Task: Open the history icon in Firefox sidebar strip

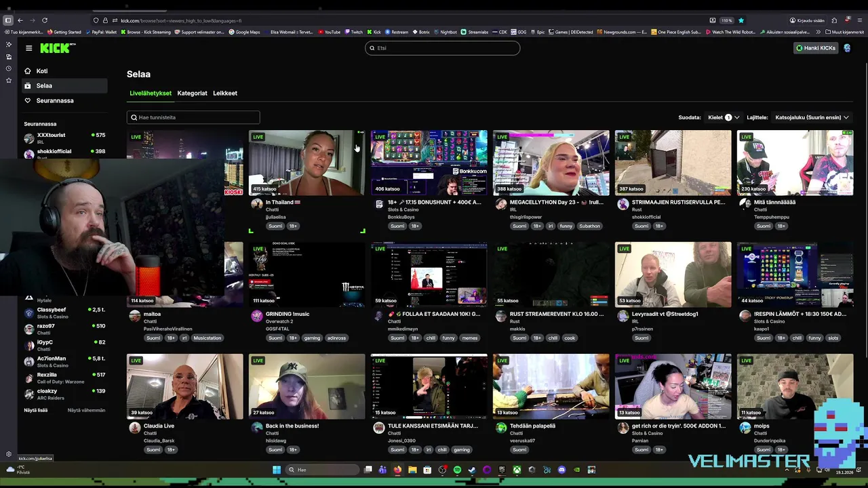Action: coord(9,68)
